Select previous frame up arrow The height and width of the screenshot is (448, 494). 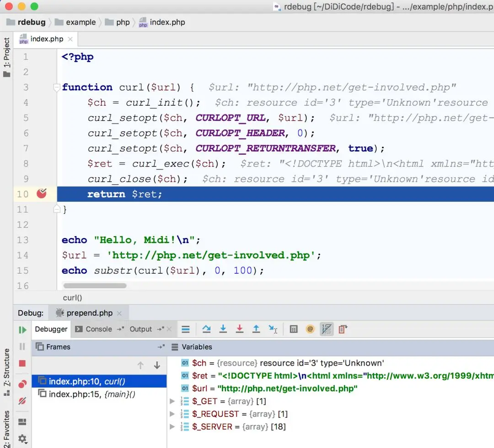tap(140, 365)
